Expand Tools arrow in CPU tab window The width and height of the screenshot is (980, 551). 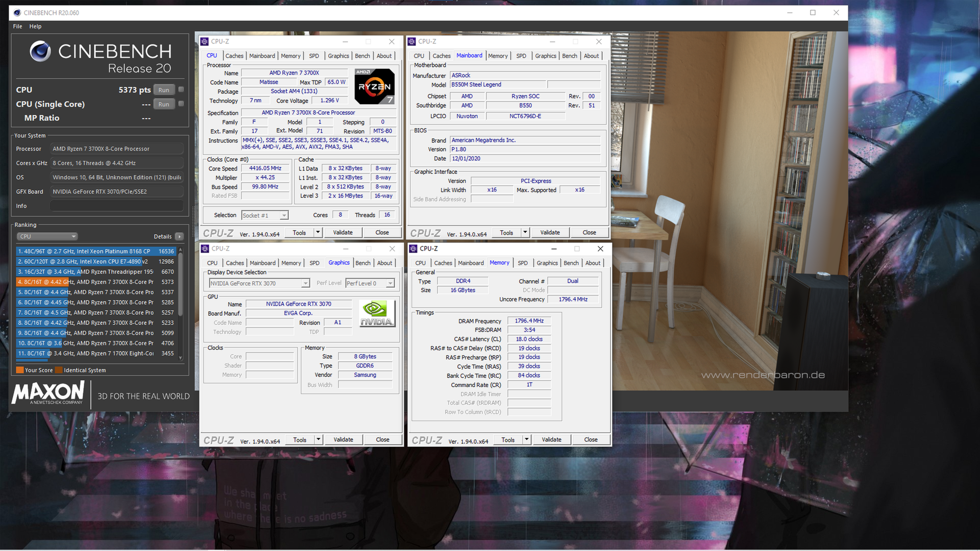(318, 232)
